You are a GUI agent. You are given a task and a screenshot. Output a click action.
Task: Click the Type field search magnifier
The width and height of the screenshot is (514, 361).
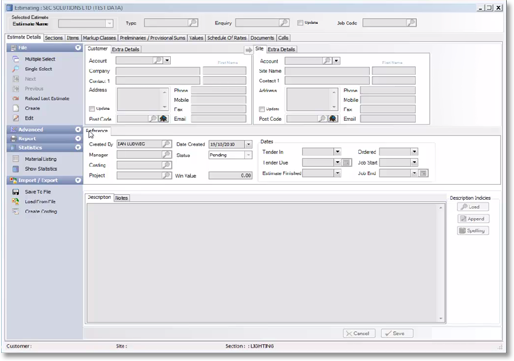point(192,23)
